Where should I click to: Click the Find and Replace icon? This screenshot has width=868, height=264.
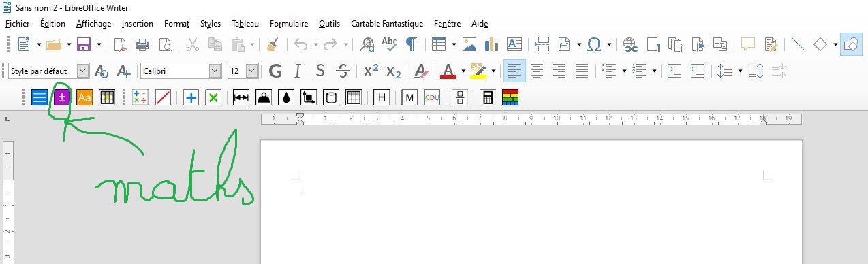(x=367, y=44)
